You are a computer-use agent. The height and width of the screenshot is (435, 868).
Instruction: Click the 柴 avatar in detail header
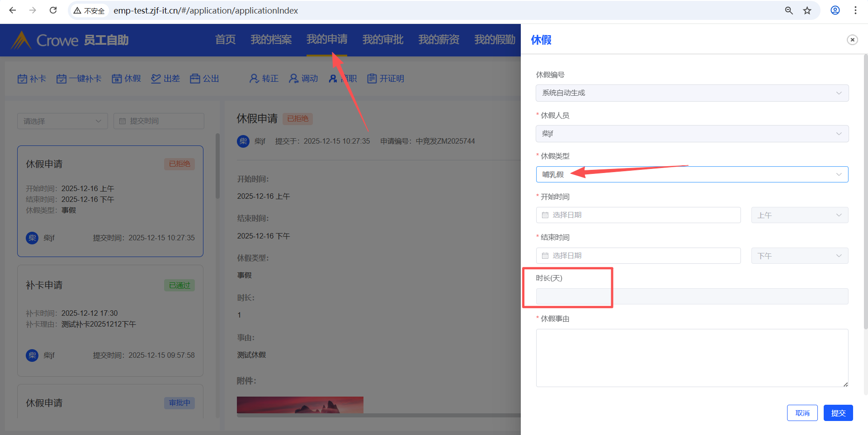point(243,141)
